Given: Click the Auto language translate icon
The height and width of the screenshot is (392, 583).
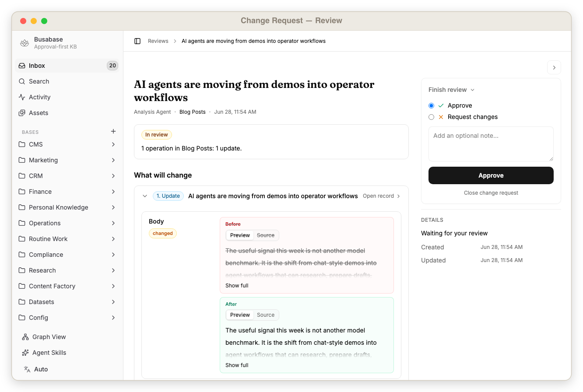Looking at the screenshot, I should [x=27, y=369].
